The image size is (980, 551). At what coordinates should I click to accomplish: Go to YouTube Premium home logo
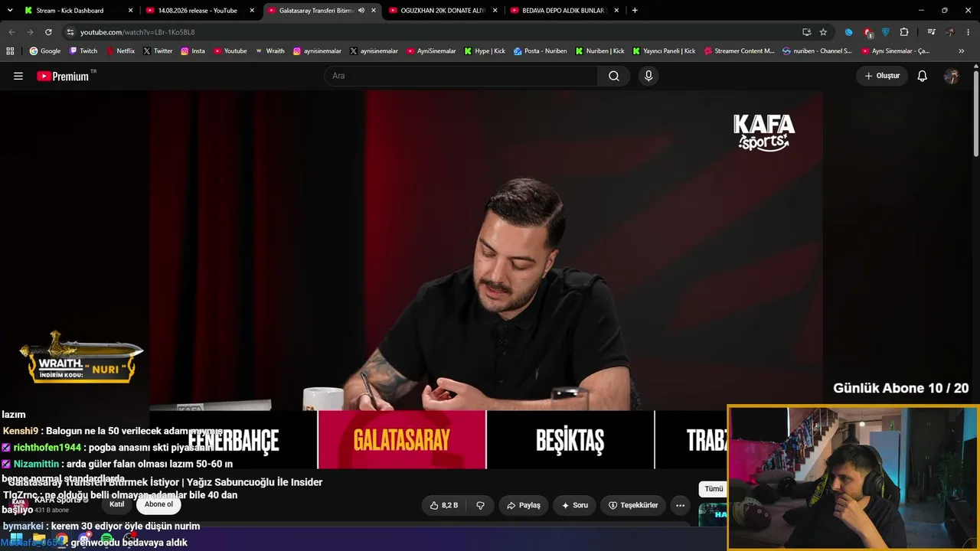(62, 76)
